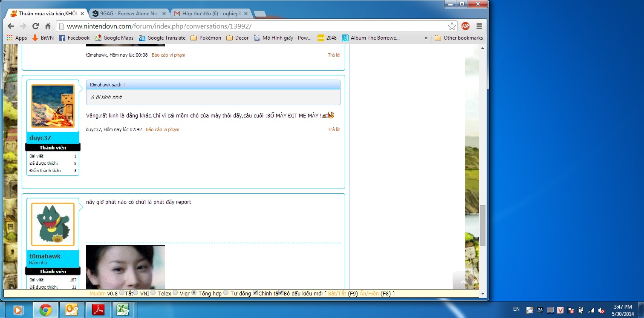
Task: Click Trả lời on duyc37's post
Action: (x=334, y=129)
